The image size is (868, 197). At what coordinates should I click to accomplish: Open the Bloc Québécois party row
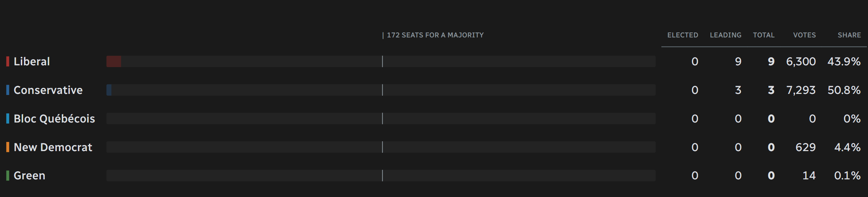[x=434, y=119]
